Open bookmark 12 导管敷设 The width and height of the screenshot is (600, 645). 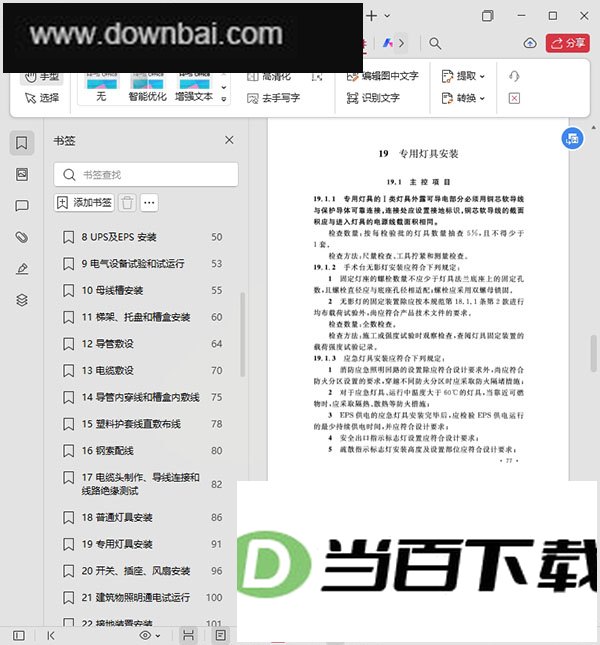click(x=142, y=344)
